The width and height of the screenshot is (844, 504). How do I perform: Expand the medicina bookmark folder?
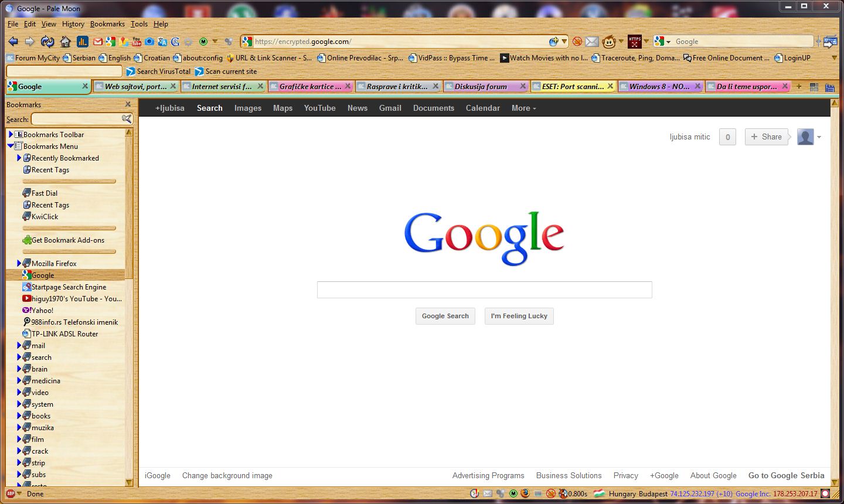point(19,380)
